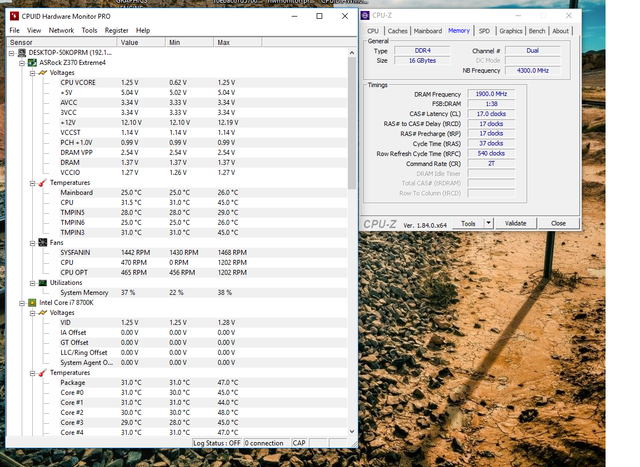Open the Register menu
This screenshot has height=467, width=640.
tap(116, 30)
